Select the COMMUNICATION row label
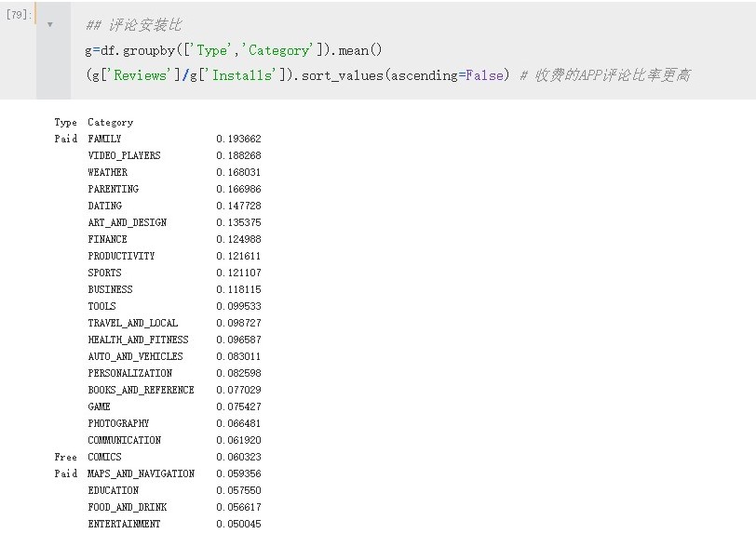 click(x=125, y=441)
